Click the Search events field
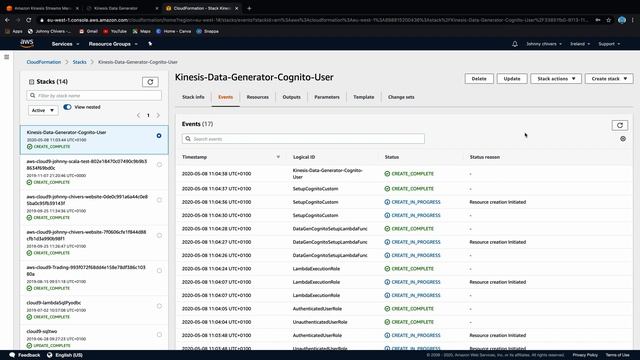 303,139
